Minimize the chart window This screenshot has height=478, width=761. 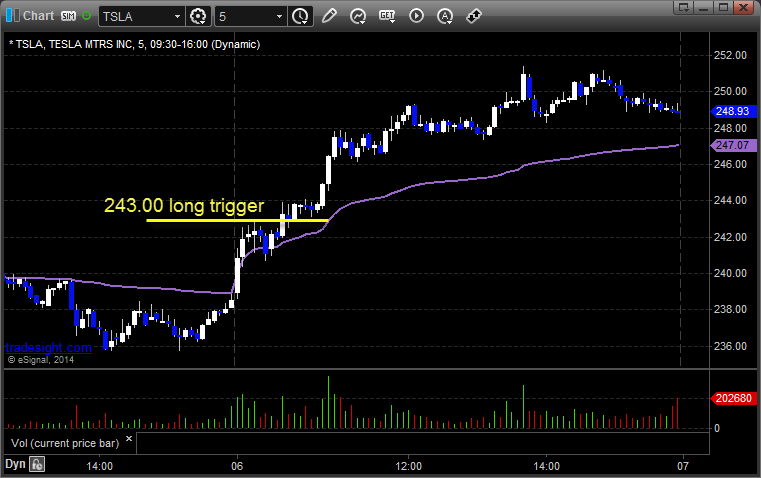(703, 7)
